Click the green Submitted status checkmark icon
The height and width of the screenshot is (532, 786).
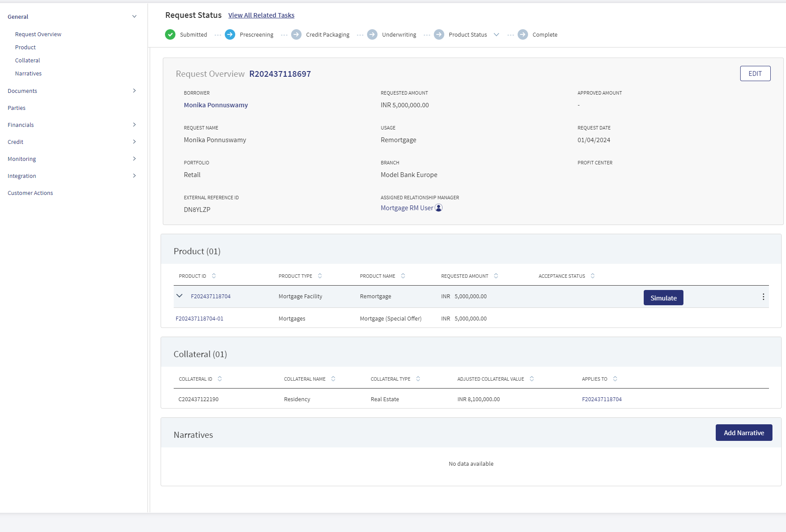[x=170, y=34]
